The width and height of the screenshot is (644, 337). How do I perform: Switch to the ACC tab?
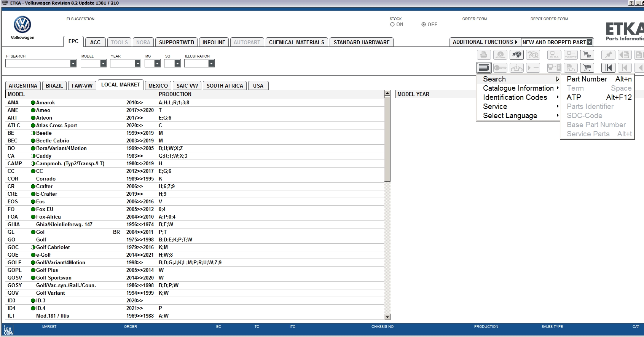[x=95, y=42]
